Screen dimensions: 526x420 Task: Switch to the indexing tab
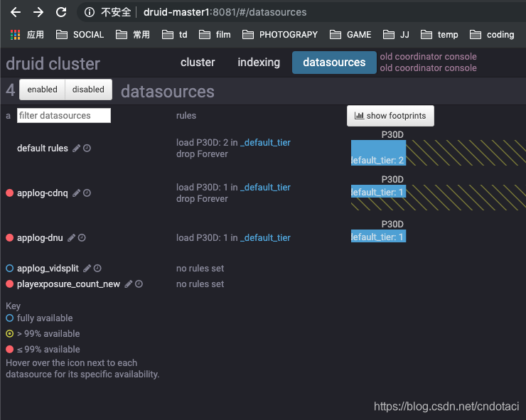259,63
